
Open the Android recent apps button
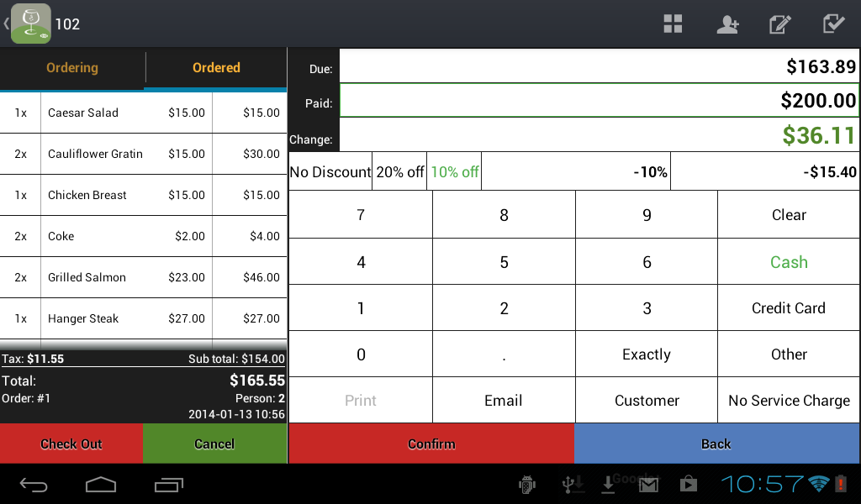168,484
